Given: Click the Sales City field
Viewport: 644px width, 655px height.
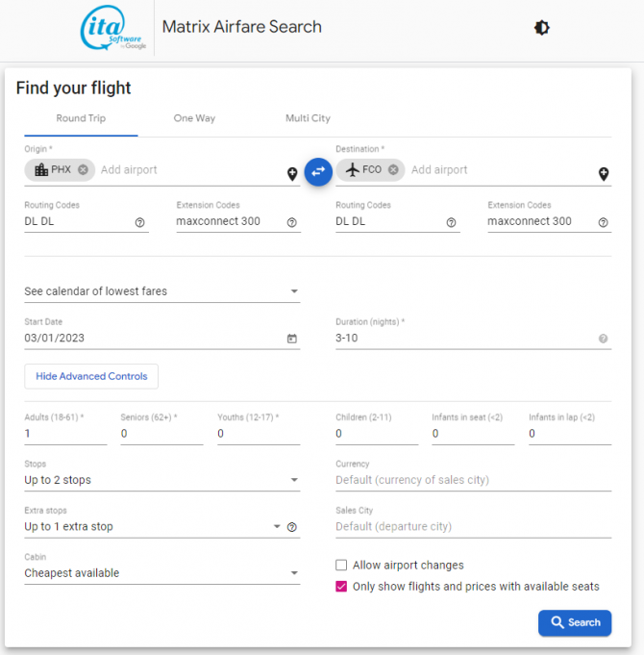Looking at the screenshot, I should 473,526.
